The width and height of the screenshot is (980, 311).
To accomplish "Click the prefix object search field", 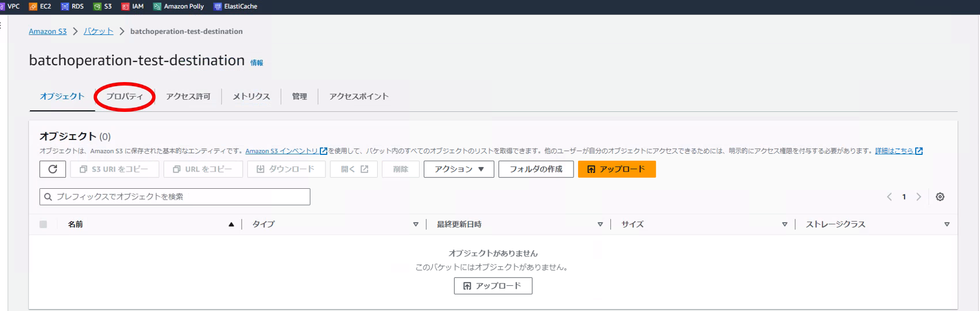I will click(175, 197).
